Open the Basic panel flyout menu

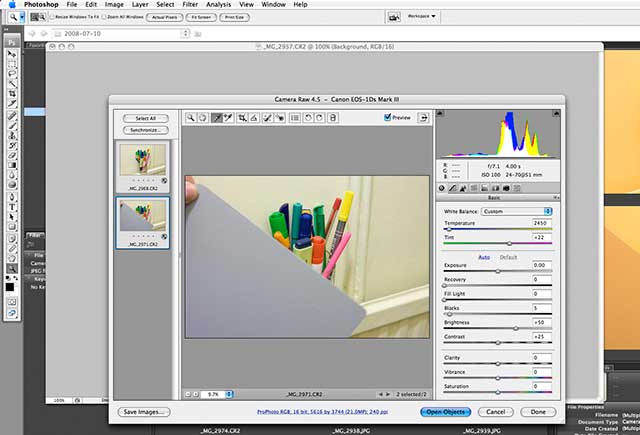556,198
